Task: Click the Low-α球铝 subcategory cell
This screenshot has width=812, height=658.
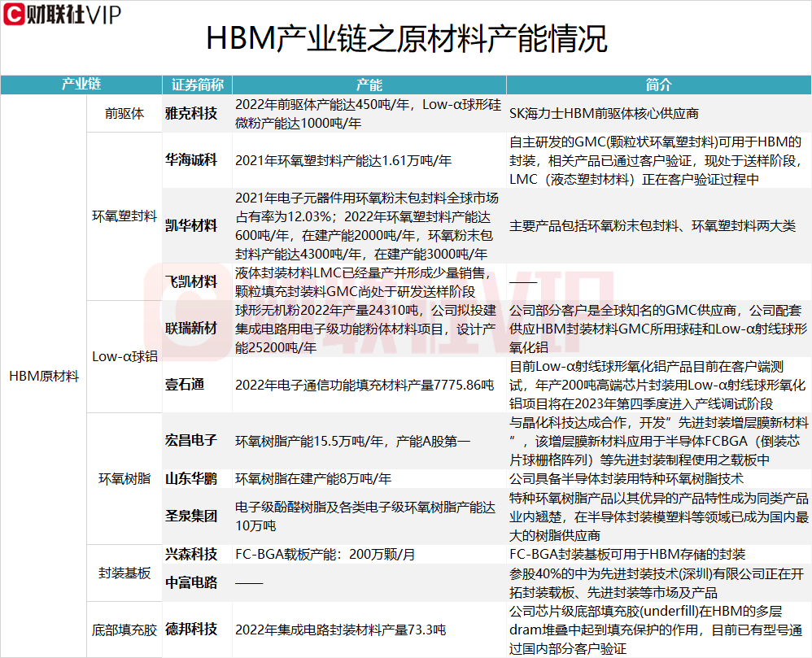Action: point(124,357)
